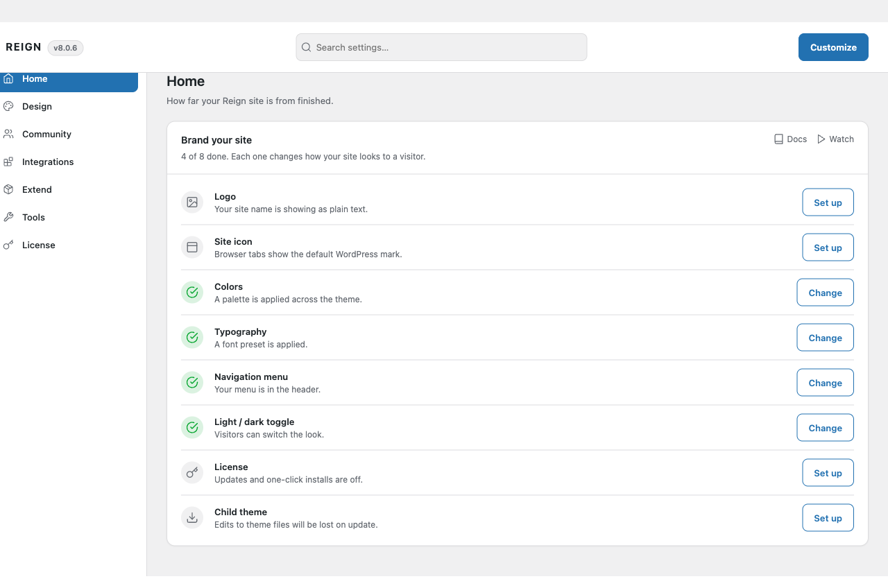Set up the Logo
Image resolution: width=888 pixels, height=588 pixels.
coord(828,202)
